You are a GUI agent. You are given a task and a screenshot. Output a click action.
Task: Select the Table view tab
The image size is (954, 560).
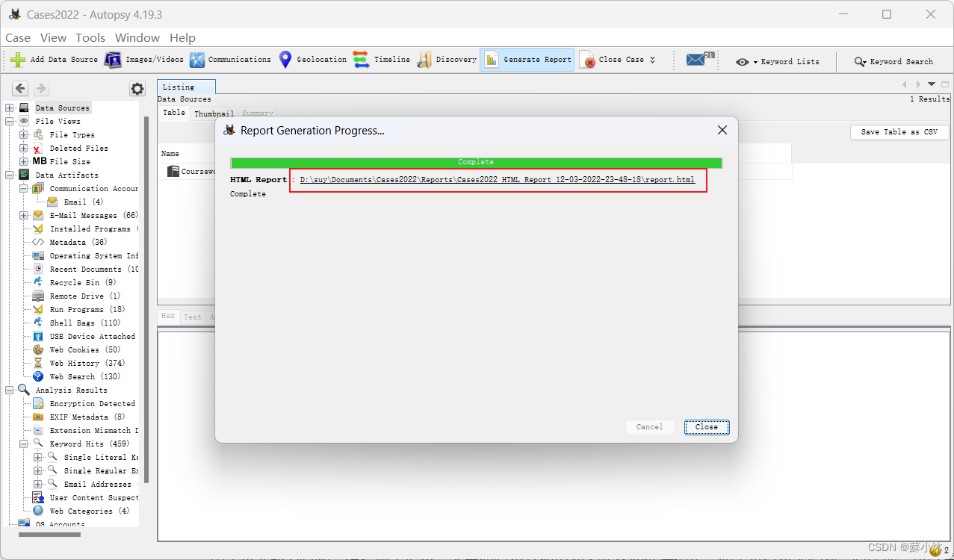pyautogui.click(x=174, y=113)
